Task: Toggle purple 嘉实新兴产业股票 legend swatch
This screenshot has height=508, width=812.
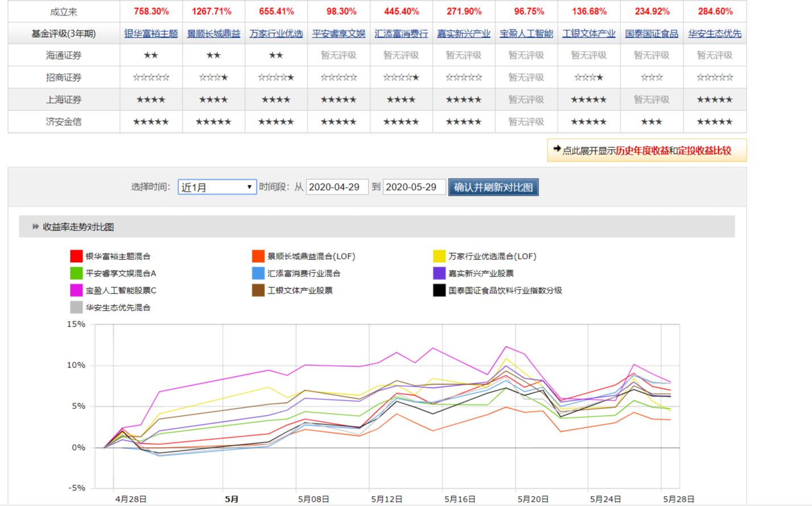Action: (439, 274)
